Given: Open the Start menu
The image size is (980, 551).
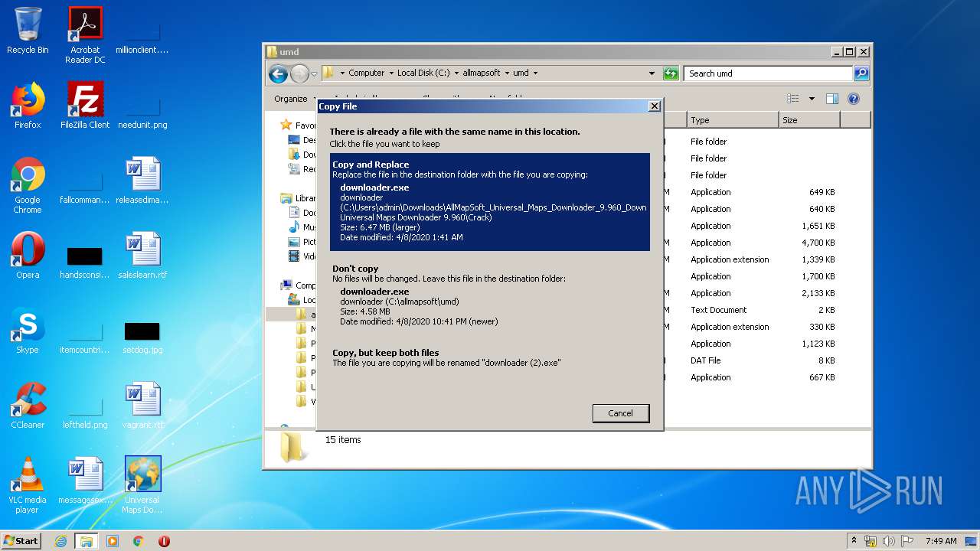Looking at the screenshot, I should point(21,540).
